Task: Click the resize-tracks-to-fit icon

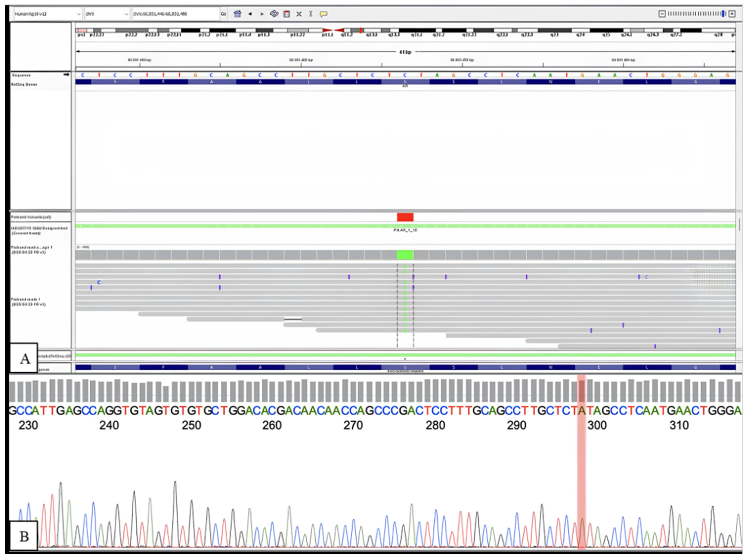Action: (299, 14)
